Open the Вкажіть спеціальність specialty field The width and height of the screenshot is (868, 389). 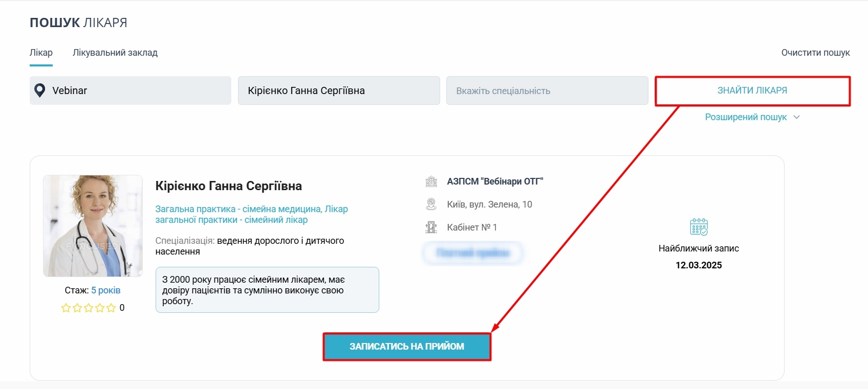[x=547, y=90]
